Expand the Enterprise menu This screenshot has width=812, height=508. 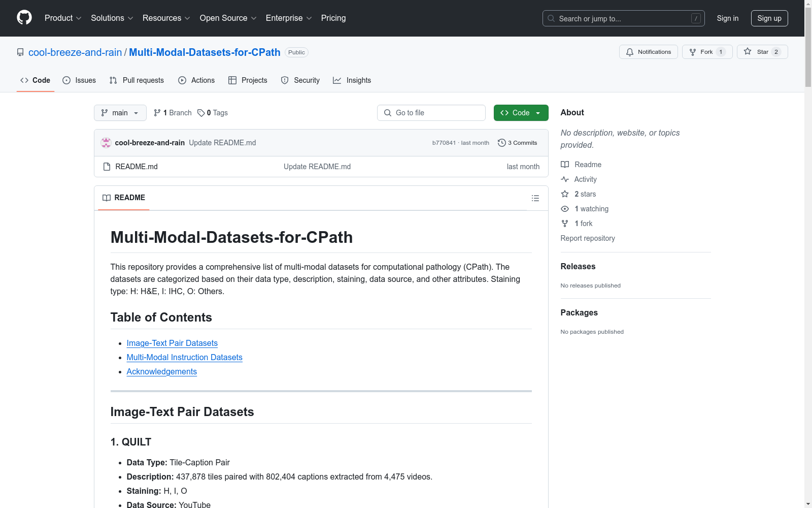click(289, 18)
